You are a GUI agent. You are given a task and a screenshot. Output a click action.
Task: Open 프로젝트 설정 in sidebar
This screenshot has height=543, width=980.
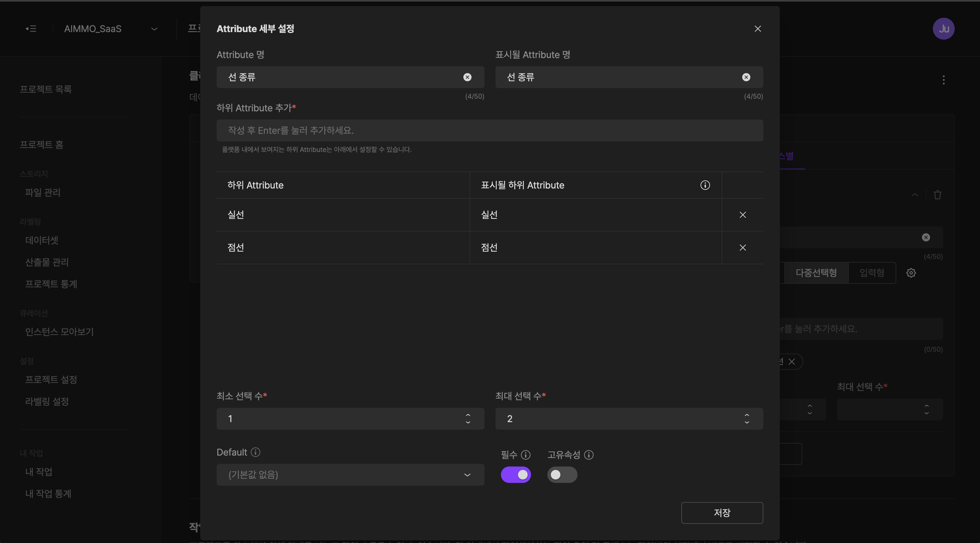click(51, 379)
